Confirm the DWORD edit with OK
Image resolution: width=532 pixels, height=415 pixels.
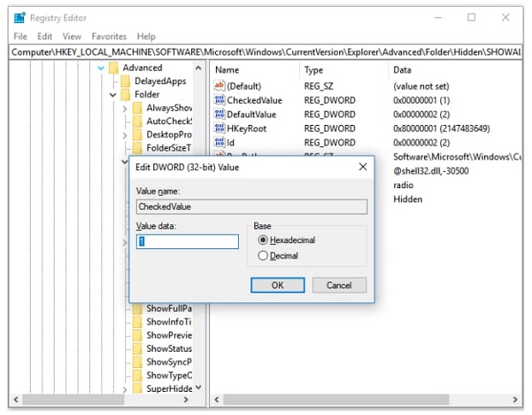click(278, 285)
